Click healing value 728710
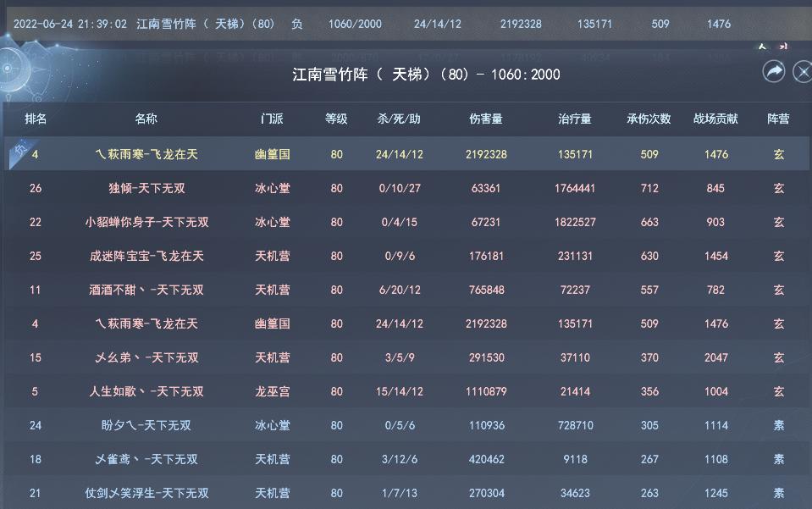This screenshot has height=509, width=812. click(x=575, y=426)
